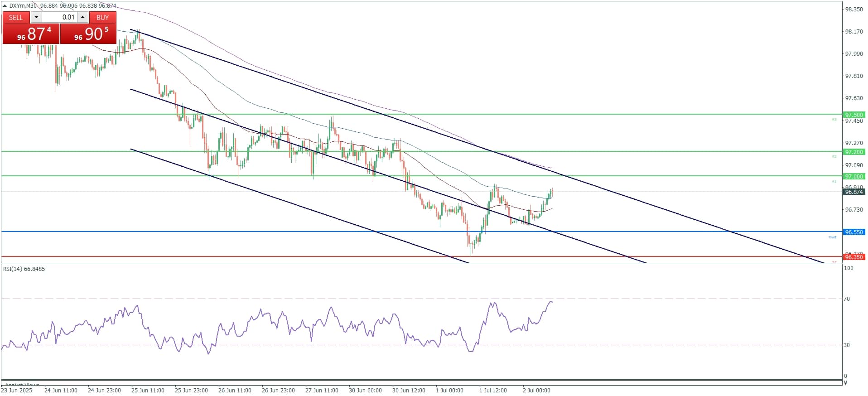The height and width of the screenshot is (396, 868).
Task: Select the green 97.500 price level label
Action: (x=854, y=115)
